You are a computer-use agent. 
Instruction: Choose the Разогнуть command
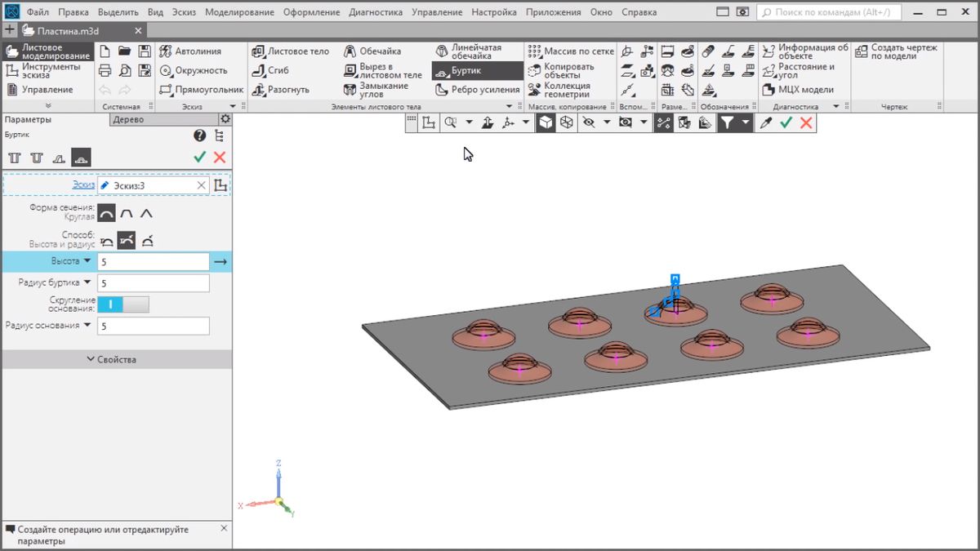point(280,90)
